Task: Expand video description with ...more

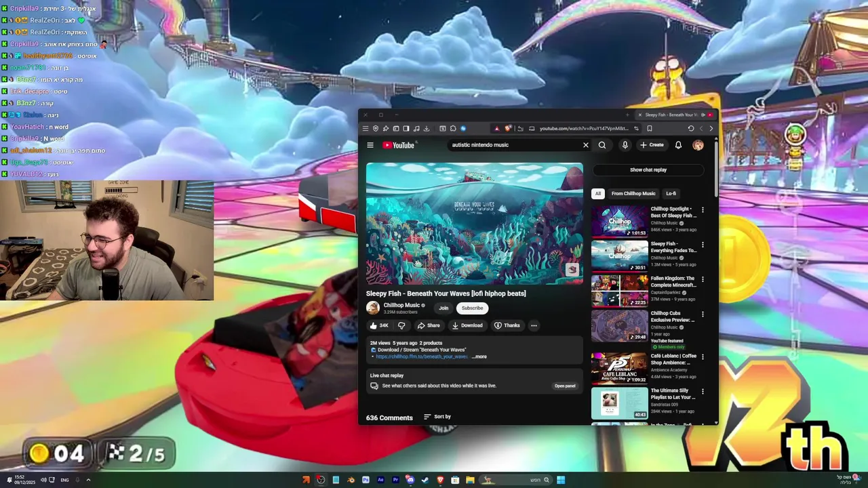Action: point(479,357)
